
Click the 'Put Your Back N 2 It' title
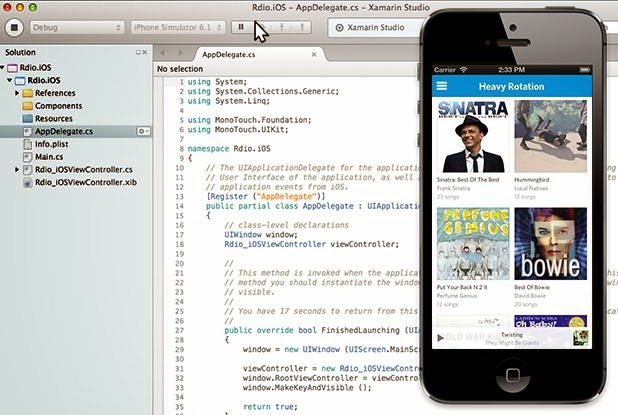pos(462,287)
